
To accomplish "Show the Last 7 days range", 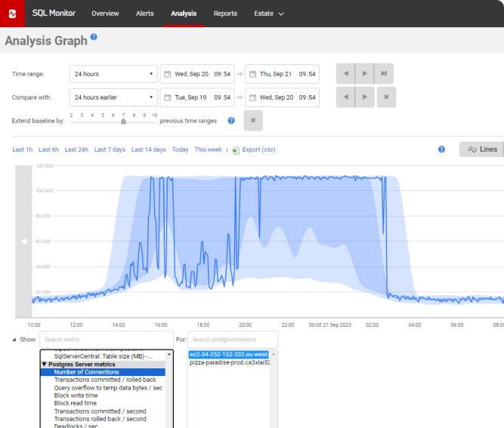I will pos(110,149).
